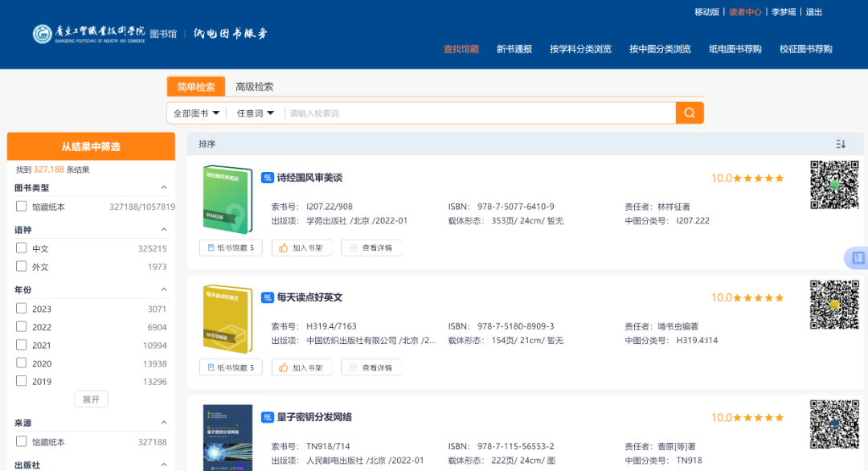868x471 pixels.
Task: Open 按学科分类浏览 in the navigation
Action: tap(581, 49)
